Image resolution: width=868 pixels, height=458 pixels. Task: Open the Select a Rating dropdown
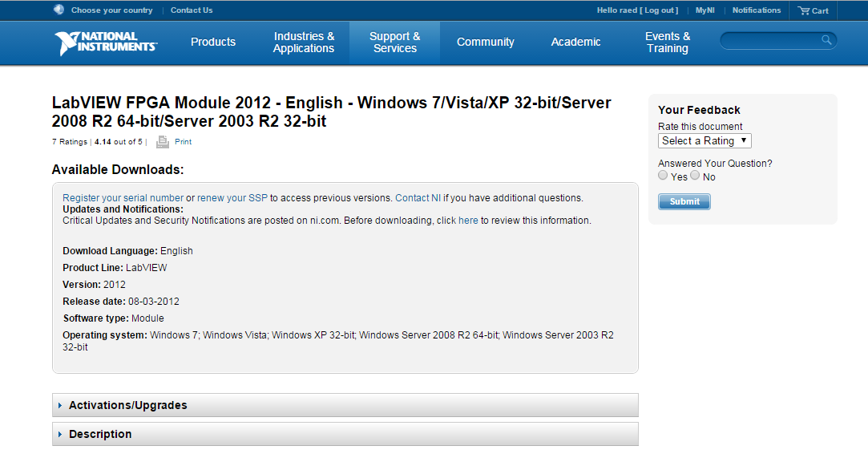click(704, 140)
